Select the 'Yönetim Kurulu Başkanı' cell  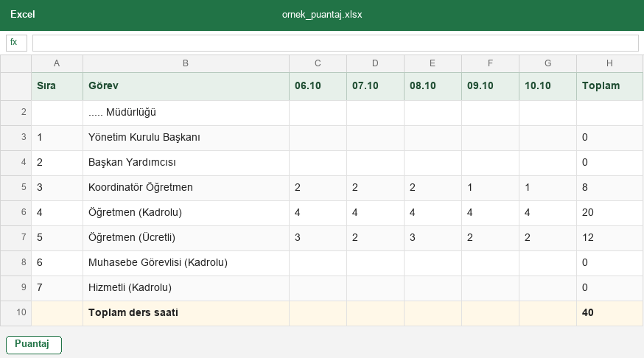[186, 138]
